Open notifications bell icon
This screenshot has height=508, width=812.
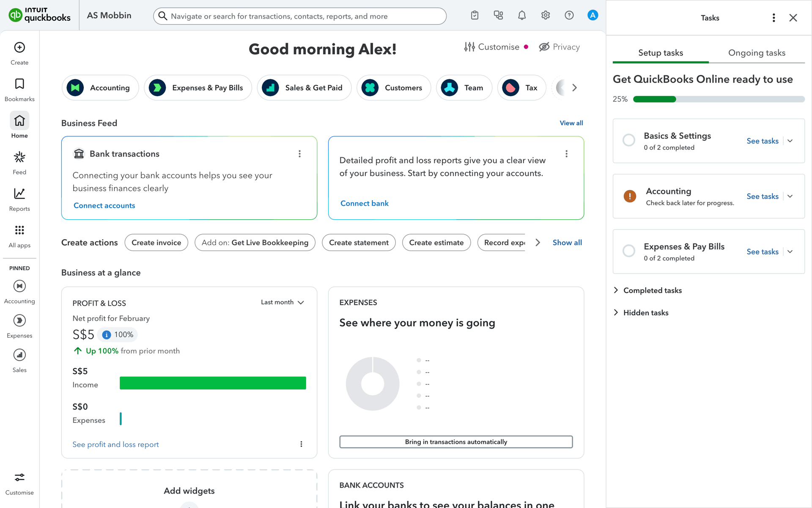[x=522, y=15]
